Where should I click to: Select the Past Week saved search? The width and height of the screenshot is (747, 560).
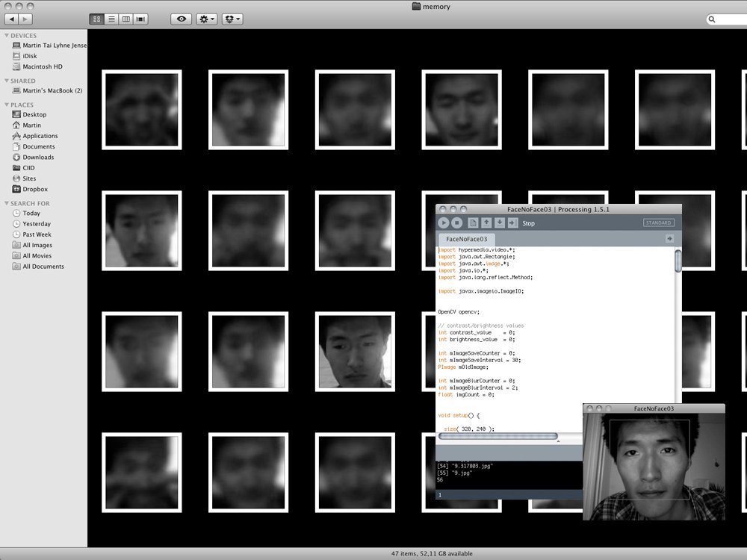31,234
